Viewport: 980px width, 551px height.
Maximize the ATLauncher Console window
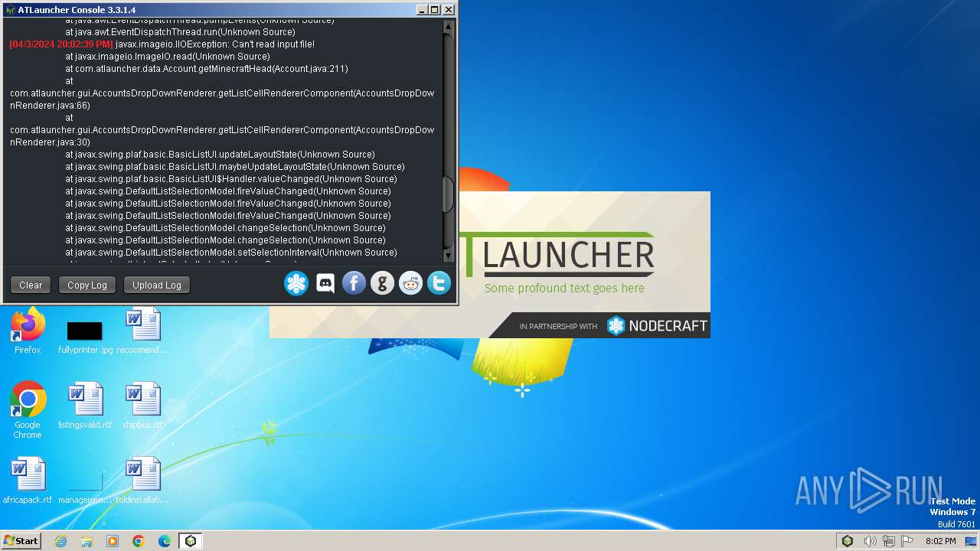435,10
